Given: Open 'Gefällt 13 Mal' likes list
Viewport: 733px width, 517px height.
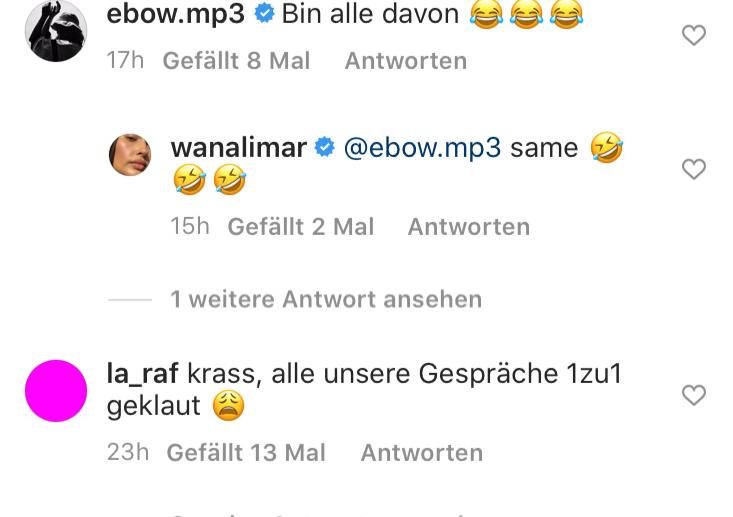Looking at the screenshot, I should pyautogui.click(x=246, y=453).
